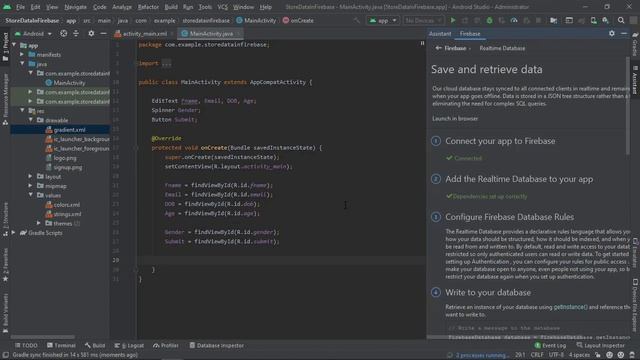Open the app run configuration dropdown
640x360 pixels.
pos(383,20)
